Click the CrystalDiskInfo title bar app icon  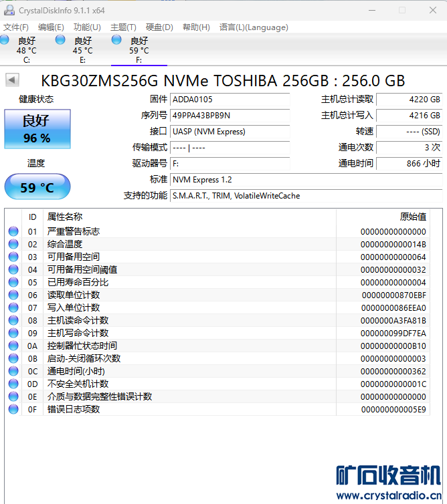point(9,10)
